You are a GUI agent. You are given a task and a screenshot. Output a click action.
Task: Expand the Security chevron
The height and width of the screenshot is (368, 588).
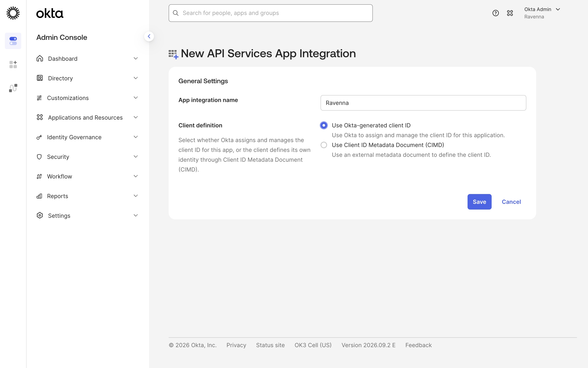click(136, 156)
